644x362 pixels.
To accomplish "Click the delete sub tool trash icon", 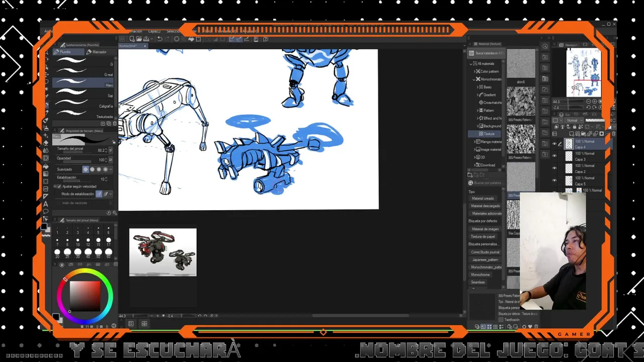I will (114, 123).
